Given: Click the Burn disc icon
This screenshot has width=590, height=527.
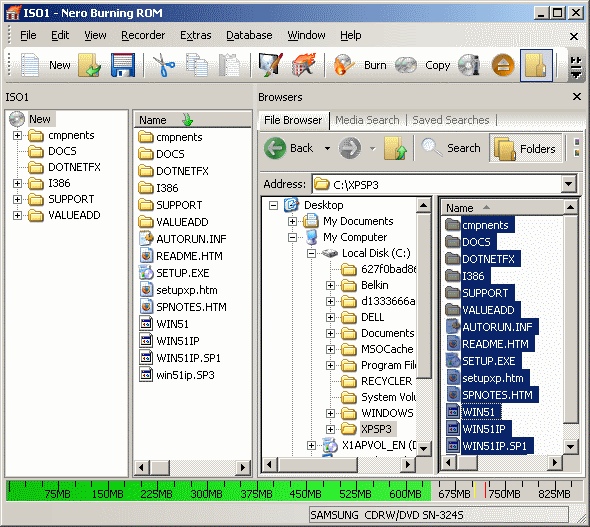Looking at the screenshot, I should coord(344,65).
